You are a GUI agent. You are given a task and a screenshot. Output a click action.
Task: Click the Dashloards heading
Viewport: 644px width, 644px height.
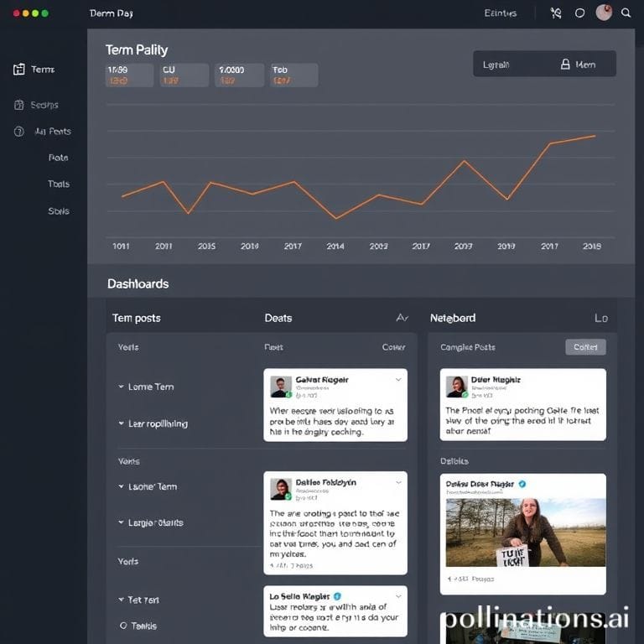tap(138, 283)
